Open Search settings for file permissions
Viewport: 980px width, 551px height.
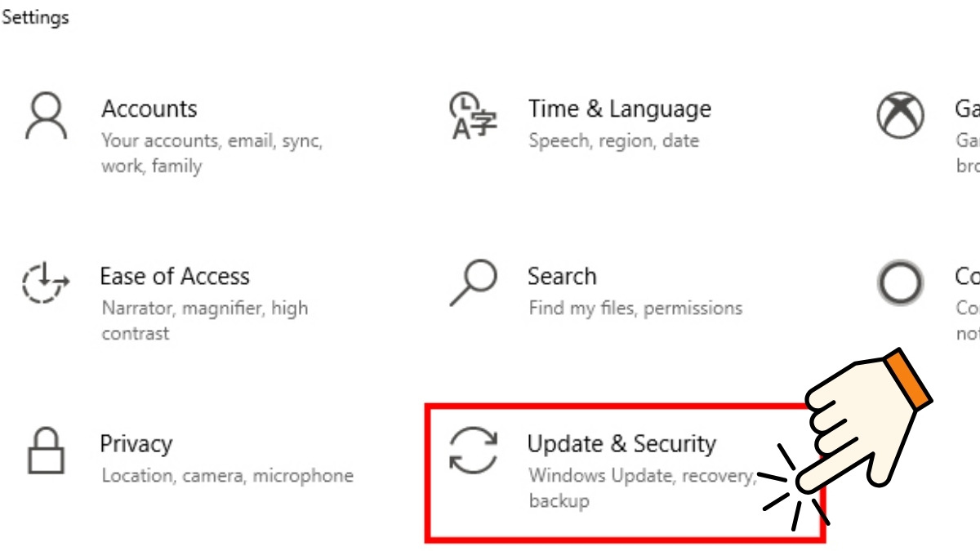[563, 276]
